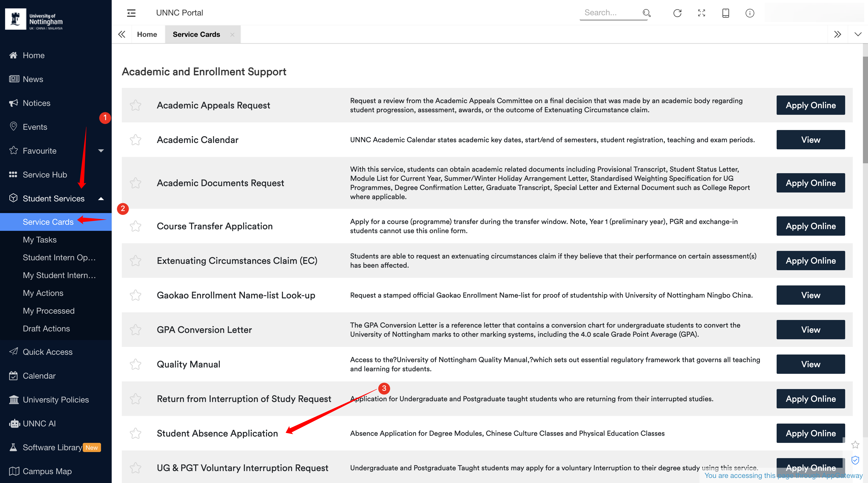Switch to the Home tab
868x483 pixels.
pos(147,34)
